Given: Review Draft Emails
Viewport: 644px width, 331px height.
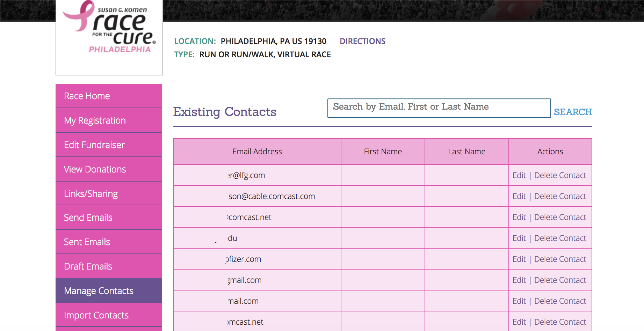Looking at the screenshot, I should pos(88,266).
